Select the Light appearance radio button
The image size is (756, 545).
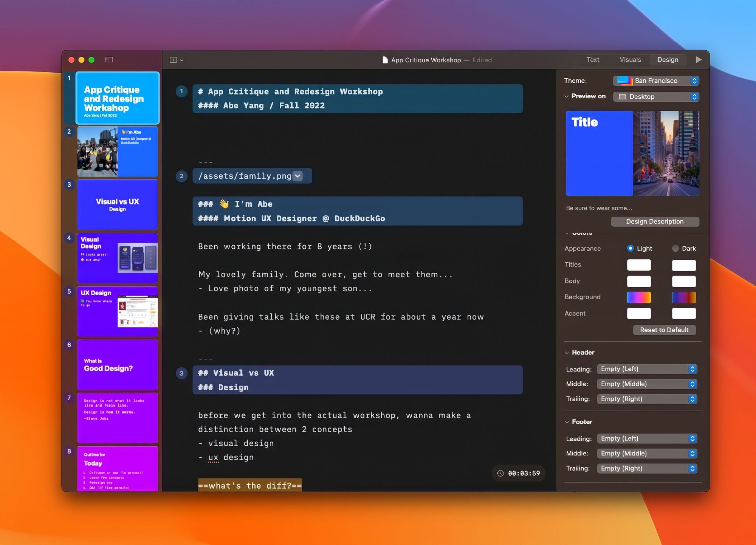point(630,248)
